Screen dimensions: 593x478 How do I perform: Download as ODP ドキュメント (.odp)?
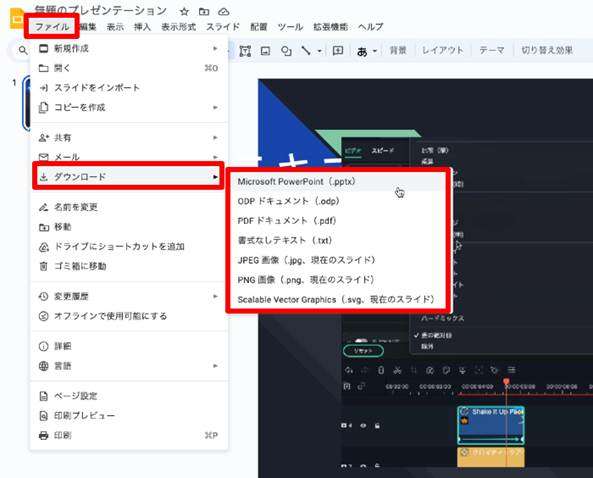338,201
